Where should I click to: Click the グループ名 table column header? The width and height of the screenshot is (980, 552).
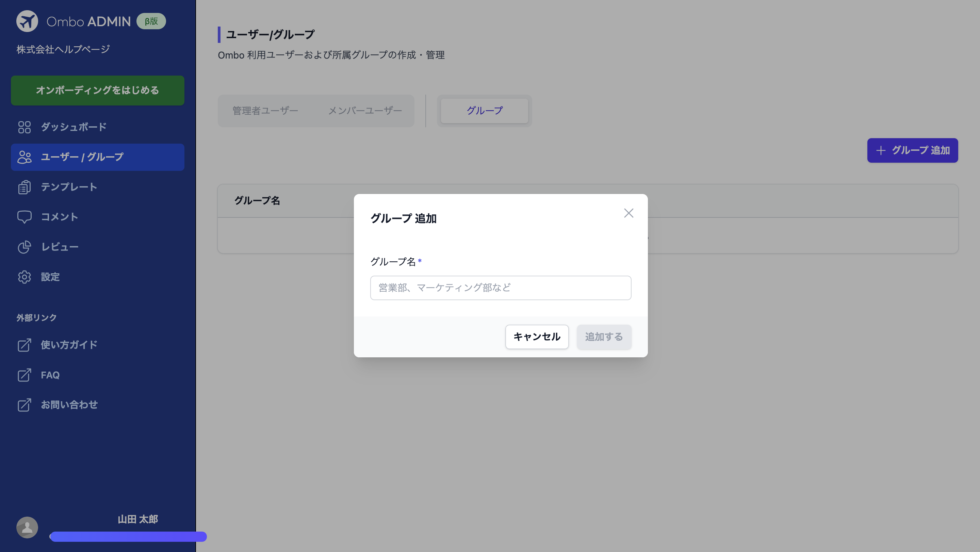[x=257, y=201]
